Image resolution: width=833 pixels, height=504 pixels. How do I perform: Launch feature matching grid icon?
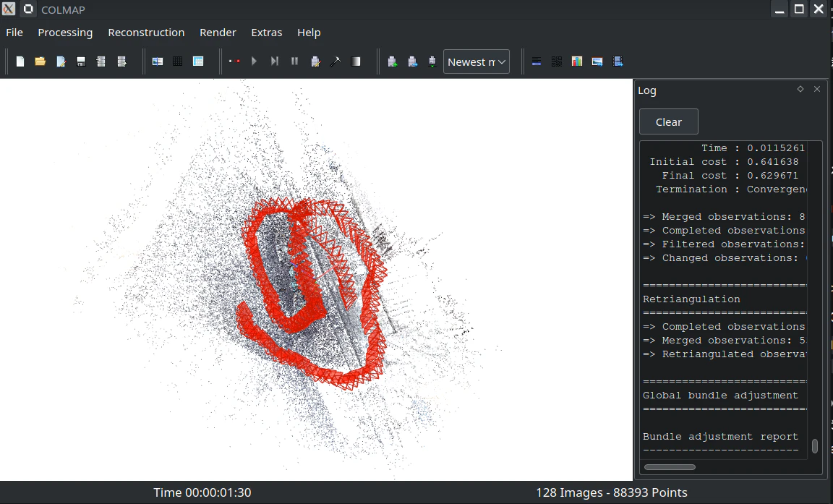tap(177, 61)
